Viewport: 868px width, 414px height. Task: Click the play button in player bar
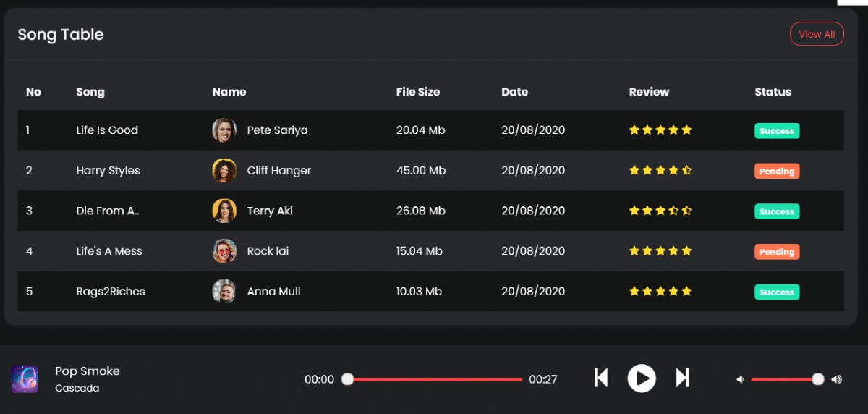point(641,378)
